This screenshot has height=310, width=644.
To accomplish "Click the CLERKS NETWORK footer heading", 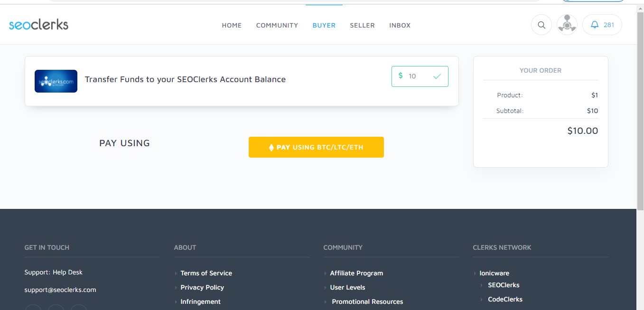I will pyautogui.click(x=502, y=247).
